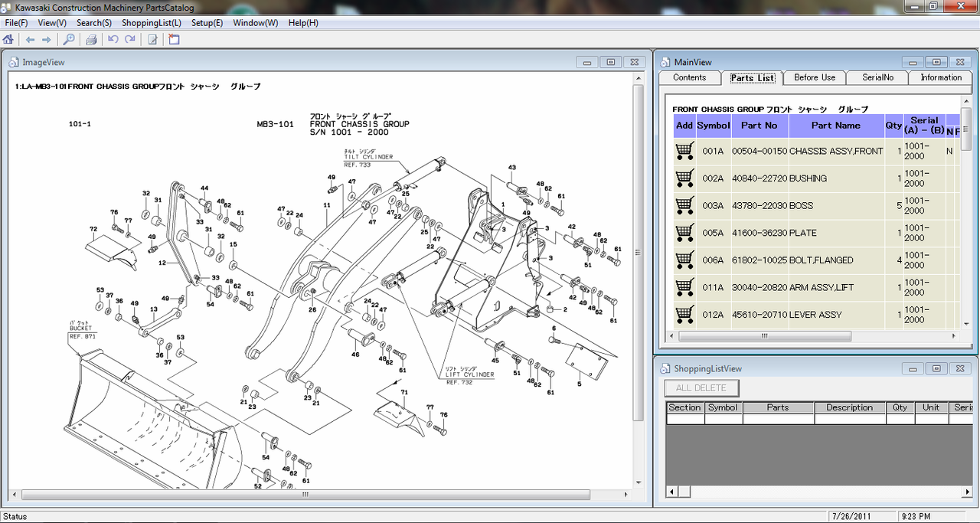This screenshot has height=523, width=980.
Task: Switch to the Before Use tab
Action: [815, 77]
